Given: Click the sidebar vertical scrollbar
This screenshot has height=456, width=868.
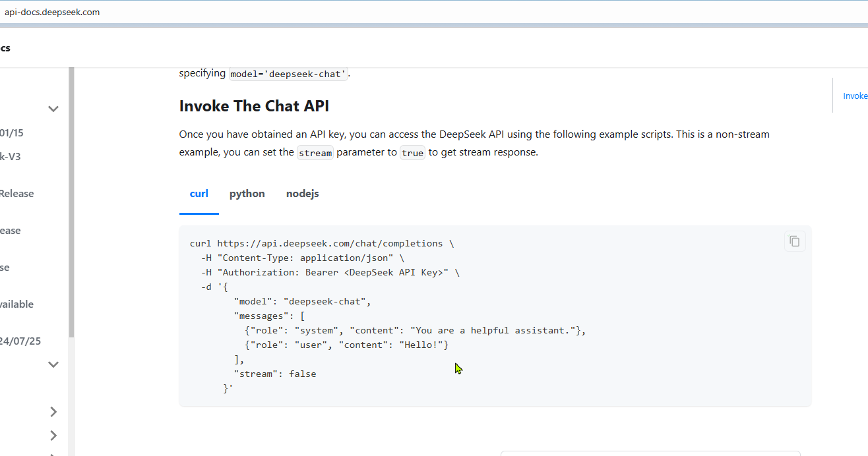Looking at the screenshot, I should 71,203.
